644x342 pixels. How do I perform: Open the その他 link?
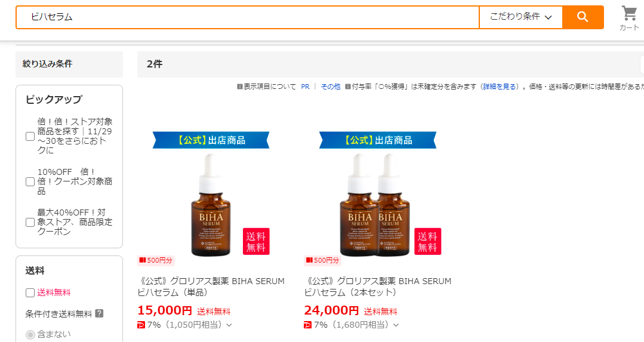331,87
